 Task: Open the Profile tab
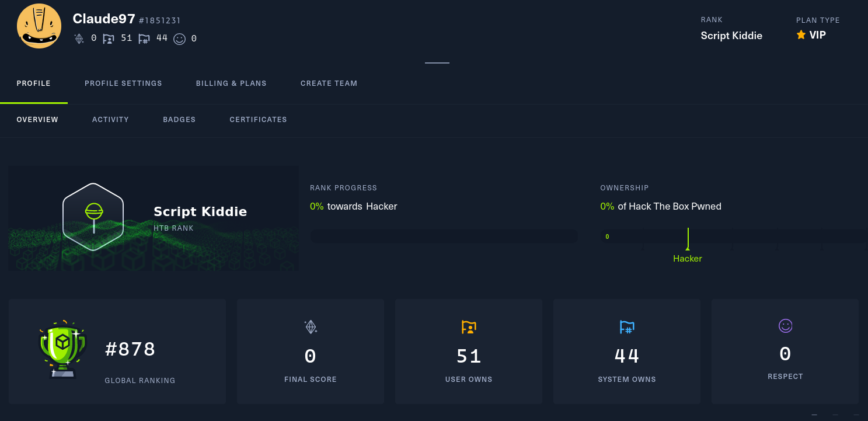coord(34,83)
